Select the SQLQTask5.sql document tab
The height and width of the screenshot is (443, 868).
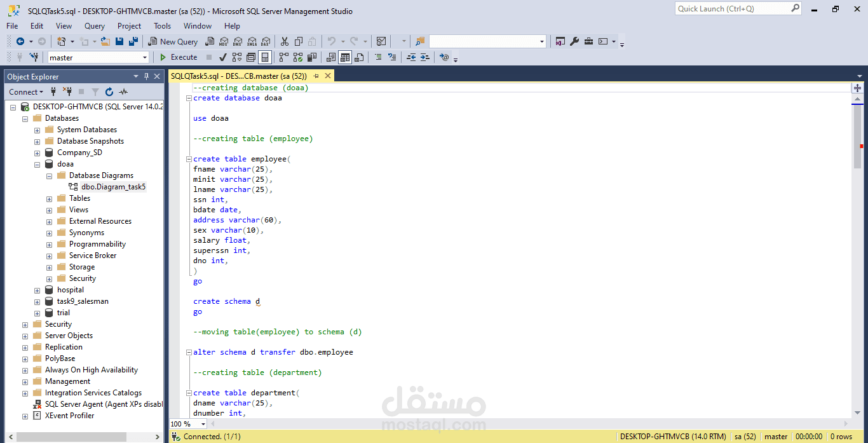pos(238,76)
